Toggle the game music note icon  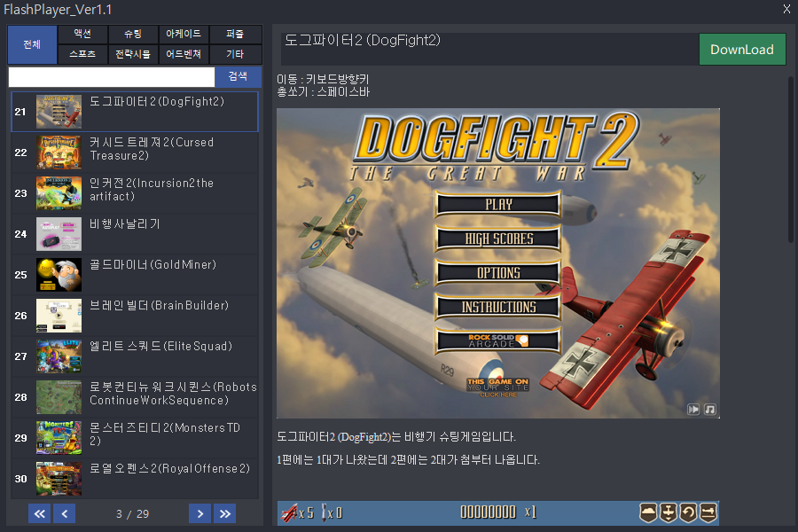(710, 410)
